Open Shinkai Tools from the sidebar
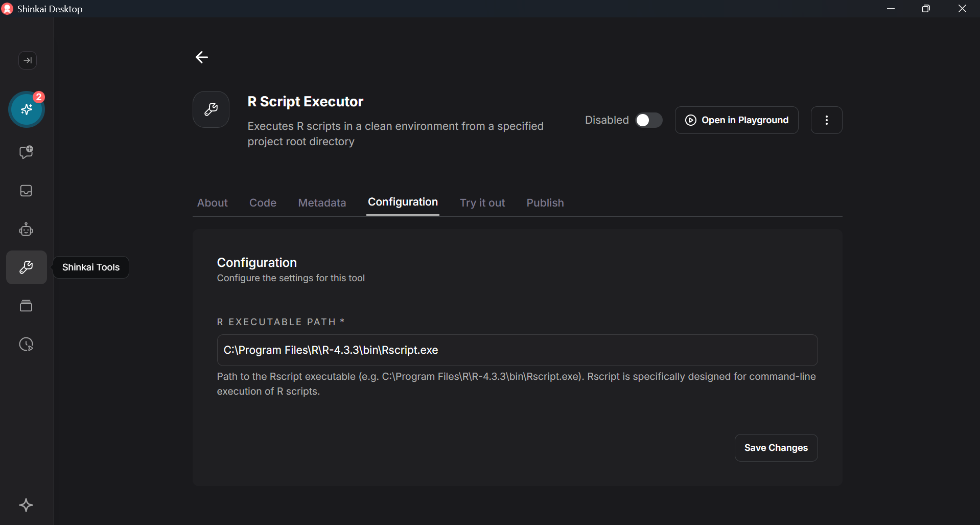This screenshot has height=525, width=980. pos(26,267)
